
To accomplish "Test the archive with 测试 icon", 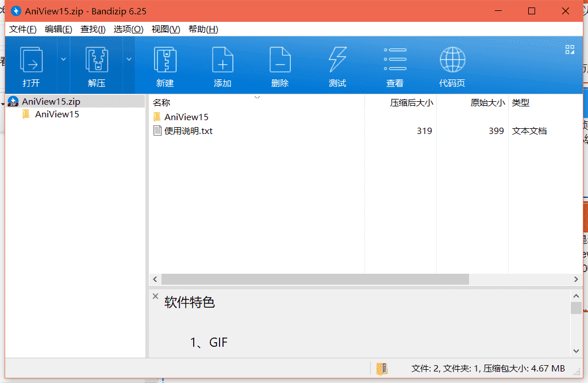I will point(337,60).
